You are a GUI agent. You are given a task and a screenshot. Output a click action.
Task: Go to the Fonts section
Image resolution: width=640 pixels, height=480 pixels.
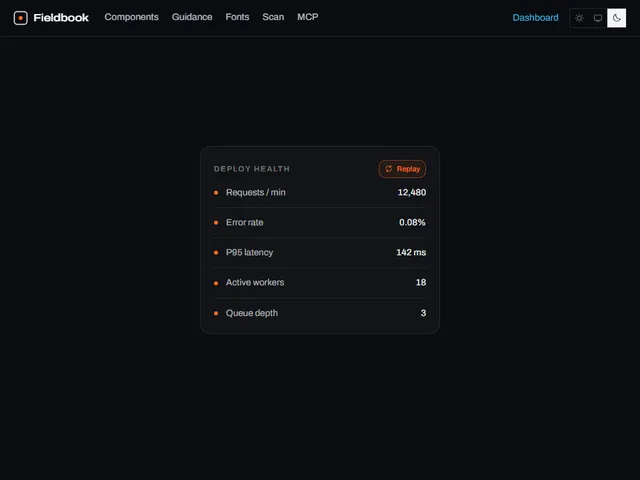point(237,17)
